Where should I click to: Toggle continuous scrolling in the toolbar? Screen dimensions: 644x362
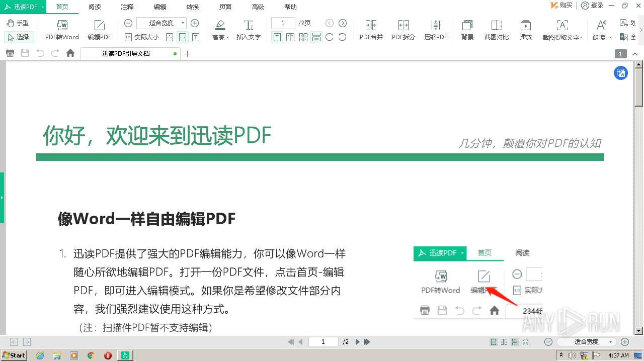[316, 37]
